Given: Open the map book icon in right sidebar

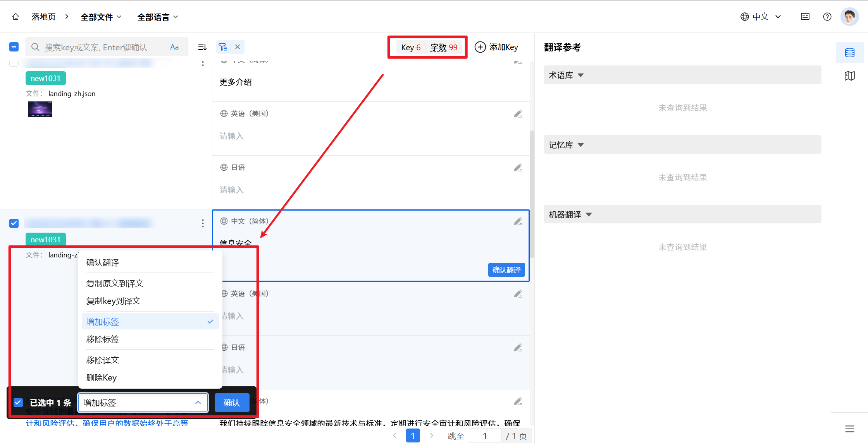Looking at the screenshot, I should click(849, 76).
